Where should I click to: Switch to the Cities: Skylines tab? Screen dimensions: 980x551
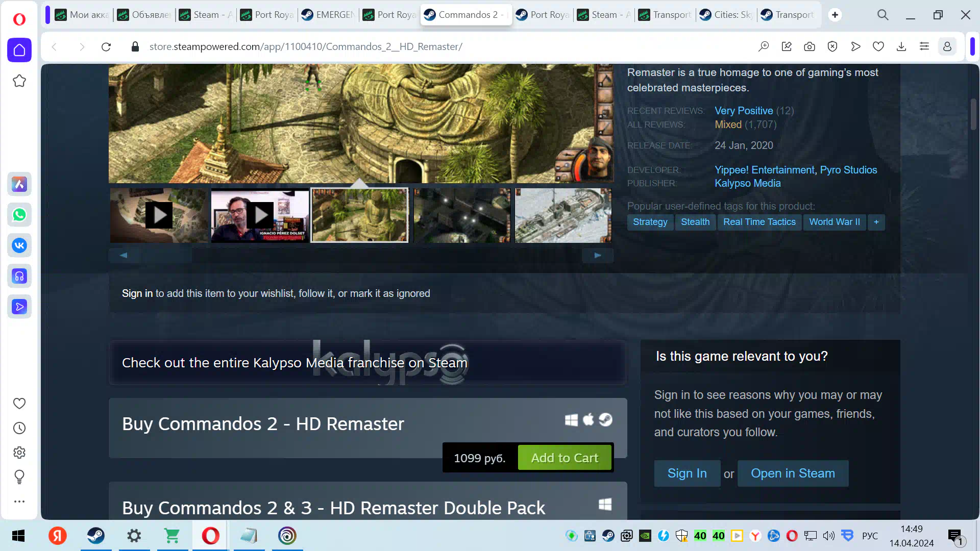[x=726, y=15]
